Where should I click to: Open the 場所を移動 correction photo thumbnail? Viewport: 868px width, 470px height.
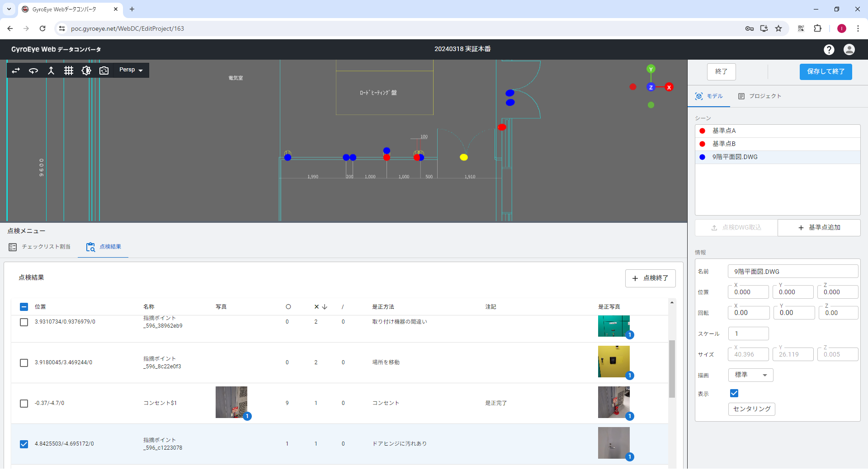pyautogui.click(x=613, y=362)
